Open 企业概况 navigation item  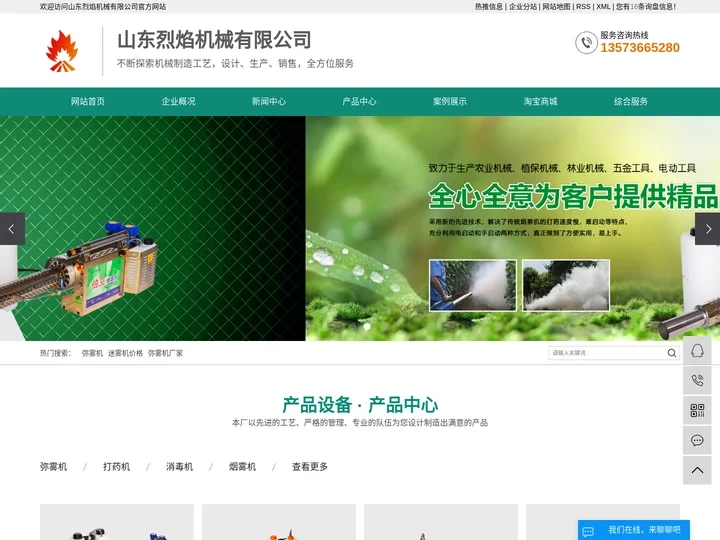178,101
